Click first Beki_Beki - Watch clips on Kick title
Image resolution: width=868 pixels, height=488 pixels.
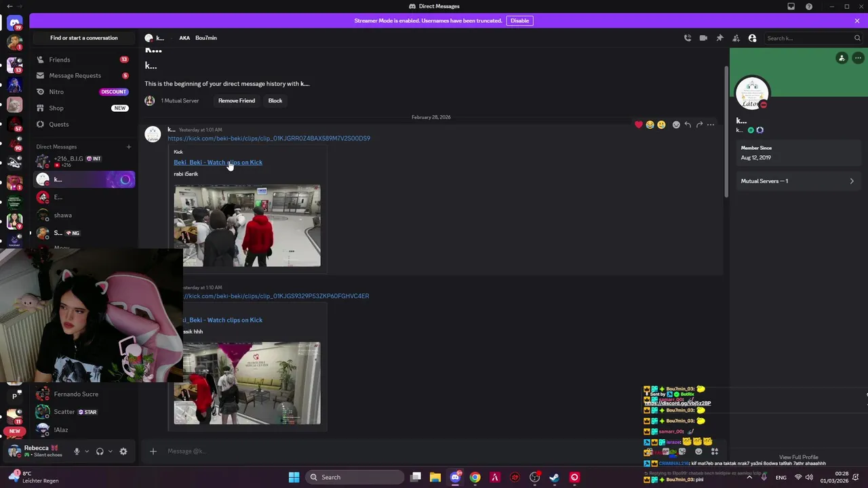(x=218, y=162)
